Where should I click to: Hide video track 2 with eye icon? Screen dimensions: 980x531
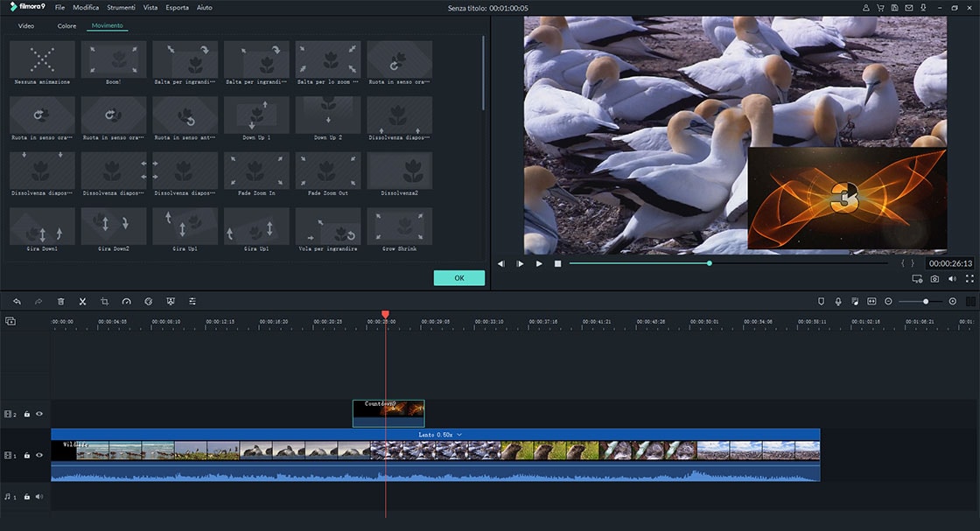39,414
